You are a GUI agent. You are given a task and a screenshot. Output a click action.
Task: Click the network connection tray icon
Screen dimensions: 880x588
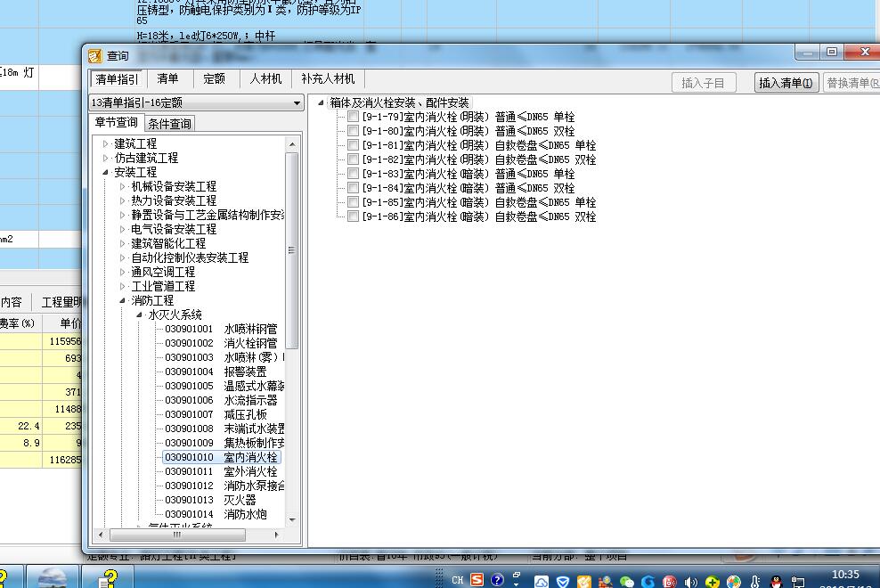(797, 582)
